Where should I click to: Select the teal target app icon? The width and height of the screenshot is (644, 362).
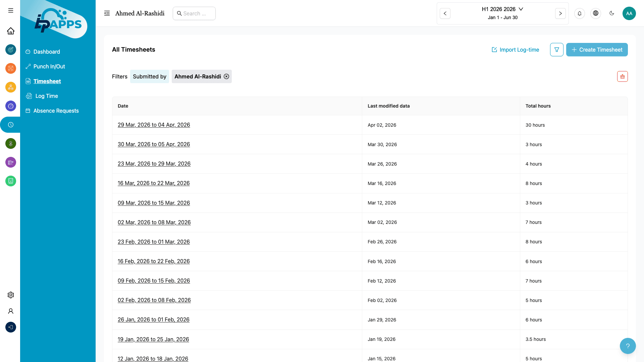point(10,50)
